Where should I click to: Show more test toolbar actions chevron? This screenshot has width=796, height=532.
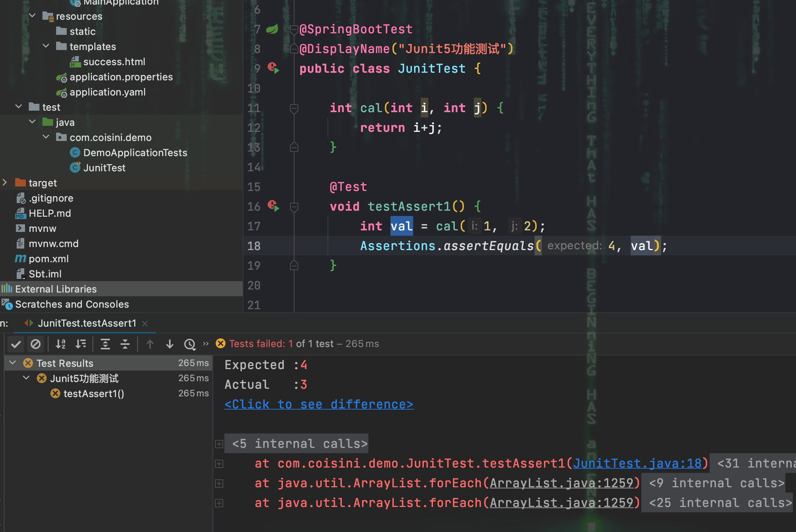206,344
